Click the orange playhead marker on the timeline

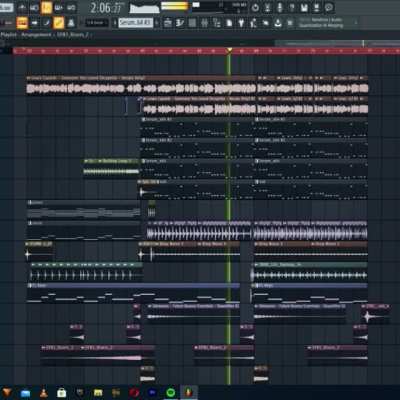click(x=229, y=51)
